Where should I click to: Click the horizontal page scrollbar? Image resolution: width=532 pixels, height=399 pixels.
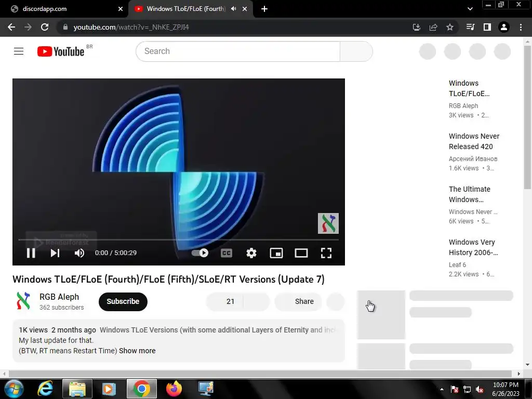point(261,374)
